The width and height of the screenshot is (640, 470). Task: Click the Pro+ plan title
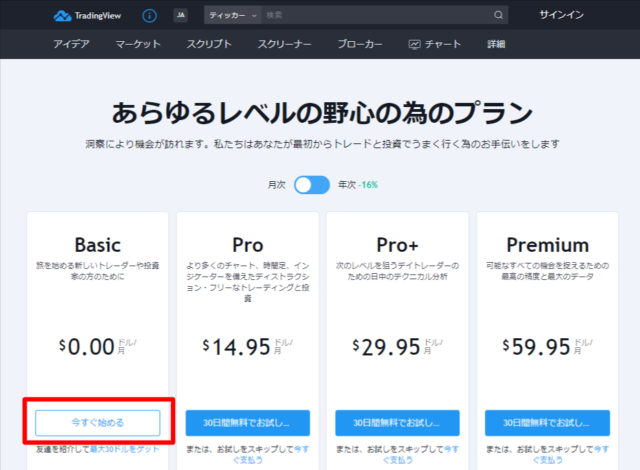[397, 245]
